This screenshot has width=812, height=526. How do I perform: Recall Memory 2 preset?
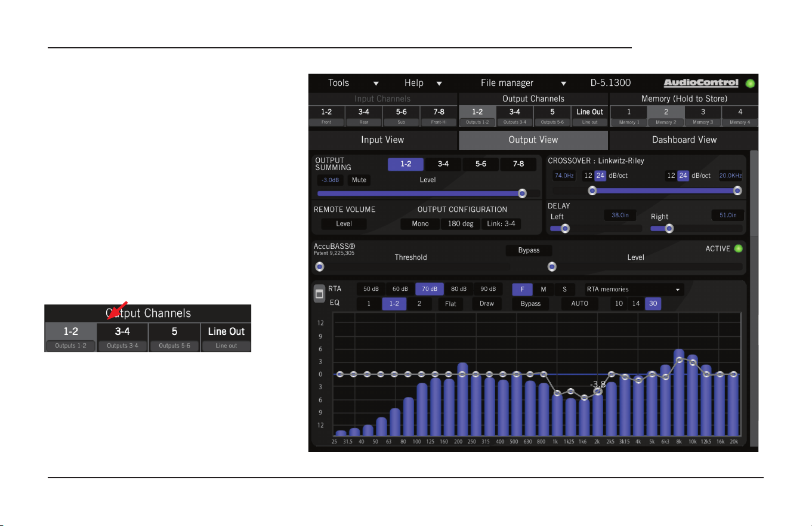[x=665, y=116]
